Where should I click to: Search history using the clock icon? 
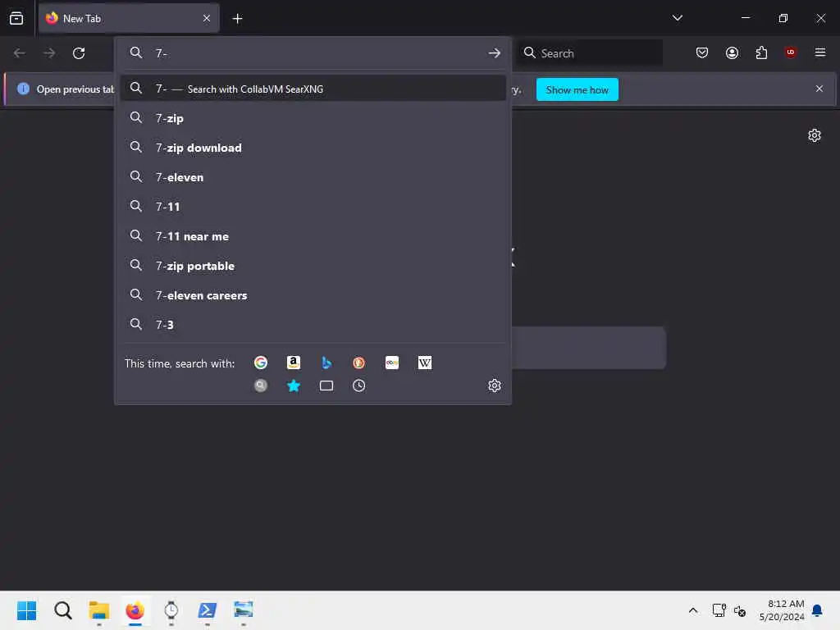pos(359,386)
